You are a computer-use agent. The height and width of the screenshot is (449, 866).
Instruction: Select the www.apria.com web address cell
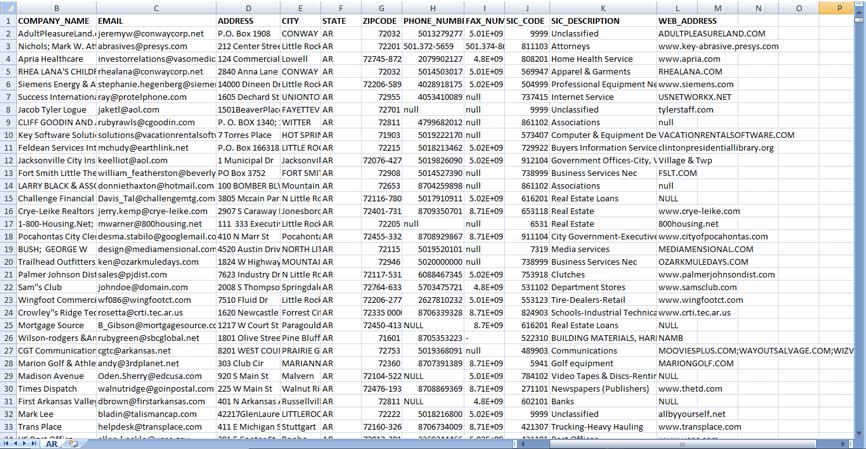click(x=677, y=59)
